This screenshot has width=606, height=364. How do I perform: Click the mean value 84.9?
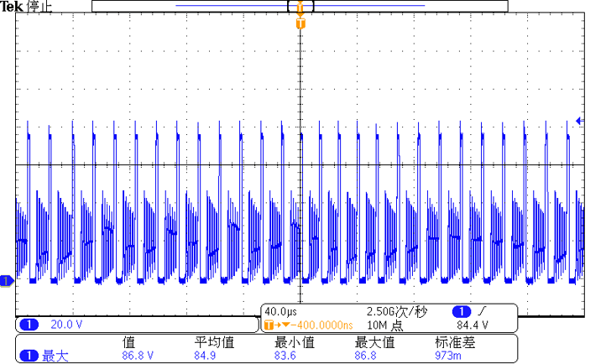[205, 356]
